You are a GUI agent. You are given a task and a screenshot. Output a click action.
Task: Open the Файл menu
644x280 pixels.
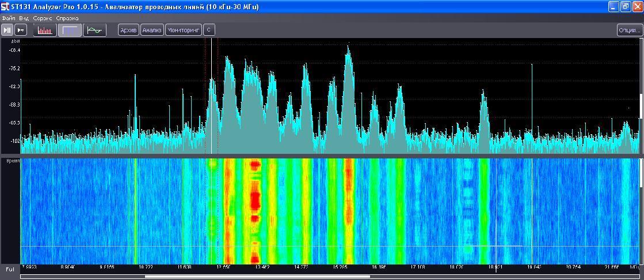8,18
